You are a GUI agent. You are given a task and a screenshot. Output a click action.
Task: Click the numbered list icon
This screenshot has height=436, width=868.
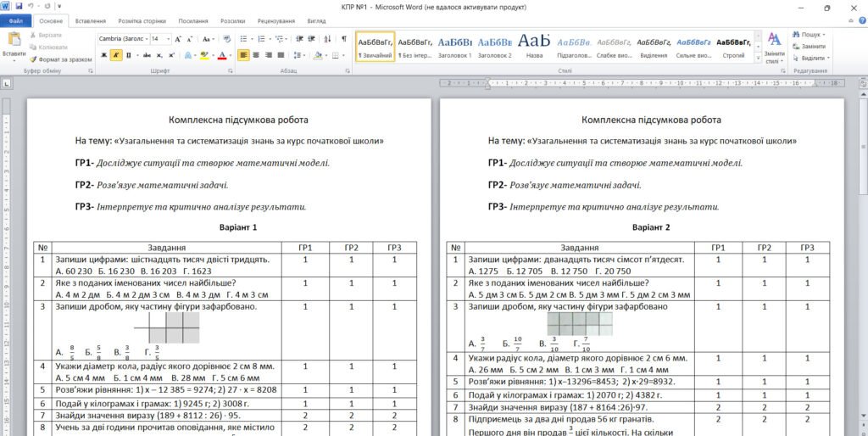[x=263, y=39]
